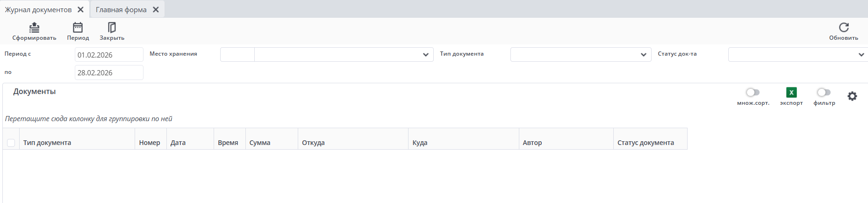Screen dimensions: 868x203
Task: Select the Журнал документов tab
Action: 38,9
